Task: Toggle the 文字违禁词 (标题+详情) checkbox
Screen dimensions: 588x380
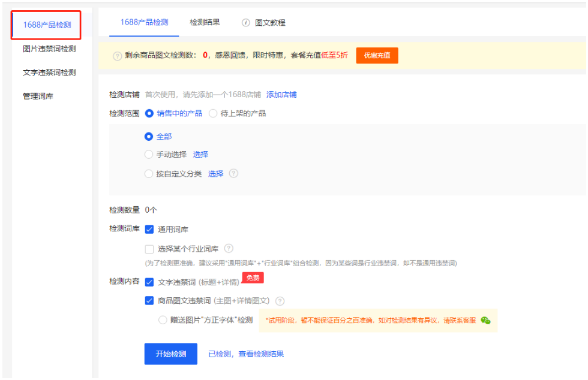Action: (149, 282)
